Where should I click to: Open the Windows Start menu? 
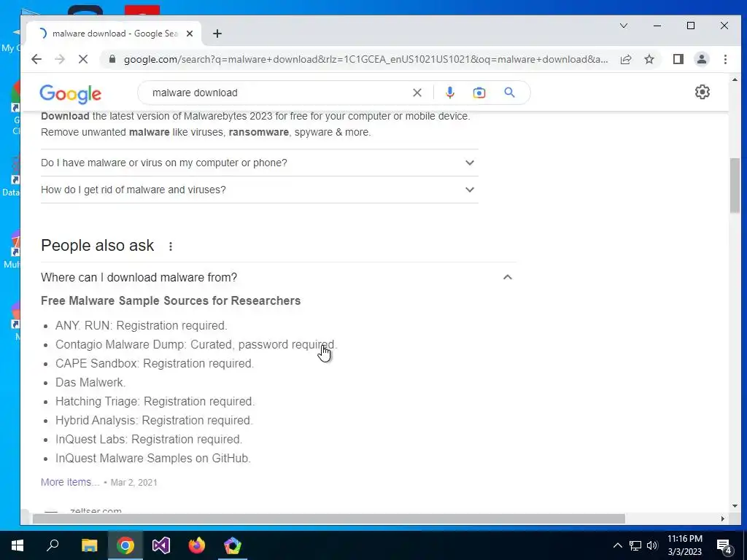(x=18, y=545)
